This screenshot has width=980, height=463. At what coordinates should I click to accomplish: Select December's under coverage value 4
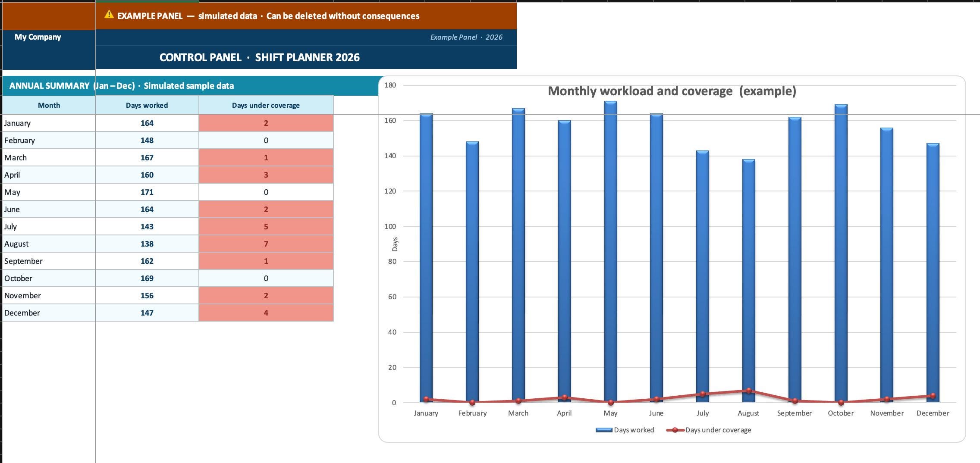(x=266, y=313)
